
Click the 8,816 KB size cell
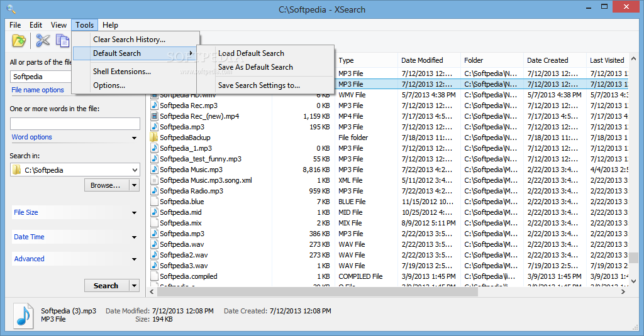(316, 170)
